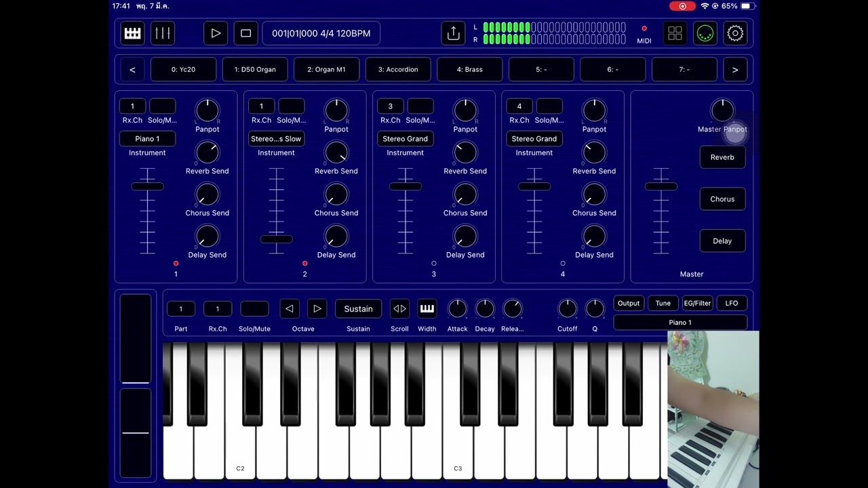
Task: Toggle part 2 Solo/Mute box
Action: coord(291,106)
